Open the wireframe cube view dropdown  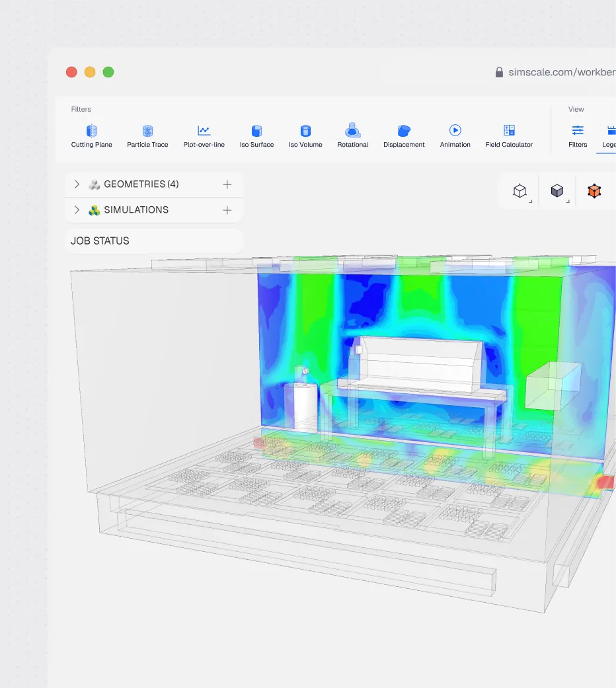520,191
